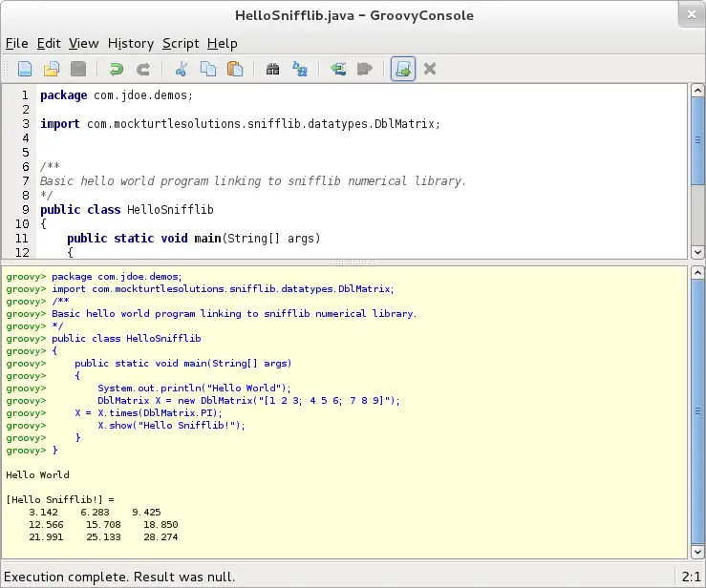Click the Copy icon in toolbar

coord(207,69)
